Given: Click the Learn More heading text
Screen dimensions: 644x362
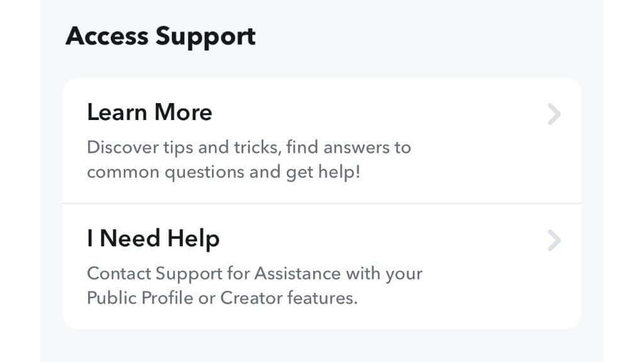Looking at the screenshot, I should 150,112.
